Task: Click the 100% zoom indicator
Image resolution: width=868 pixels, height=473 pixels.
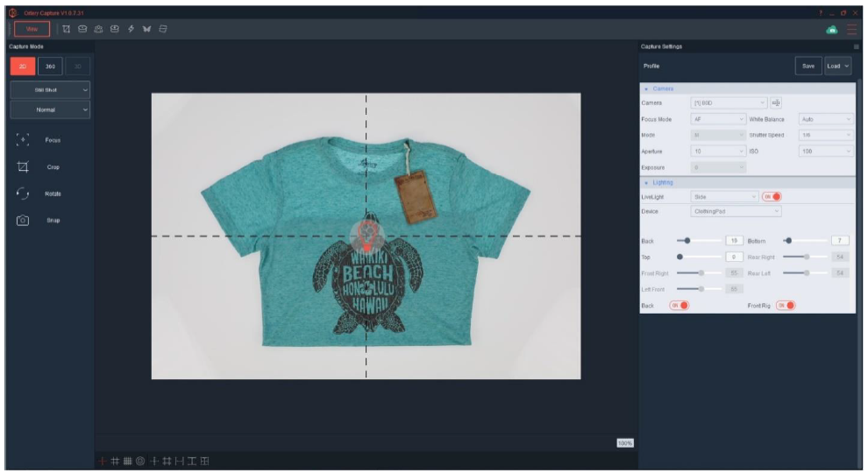Action: (624, 443)
